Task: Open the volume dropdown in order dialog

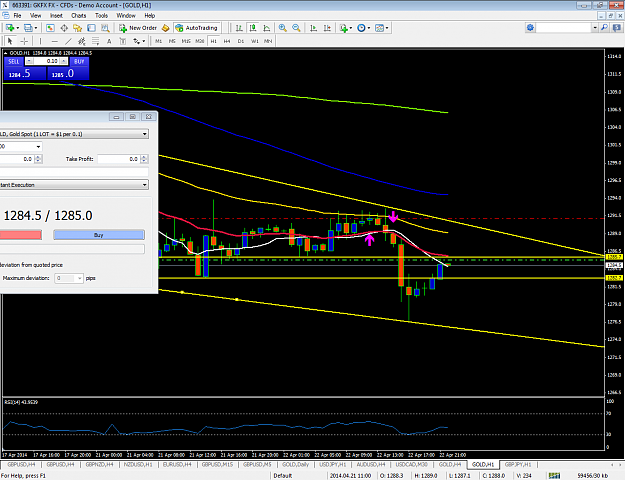Action: 38,147
